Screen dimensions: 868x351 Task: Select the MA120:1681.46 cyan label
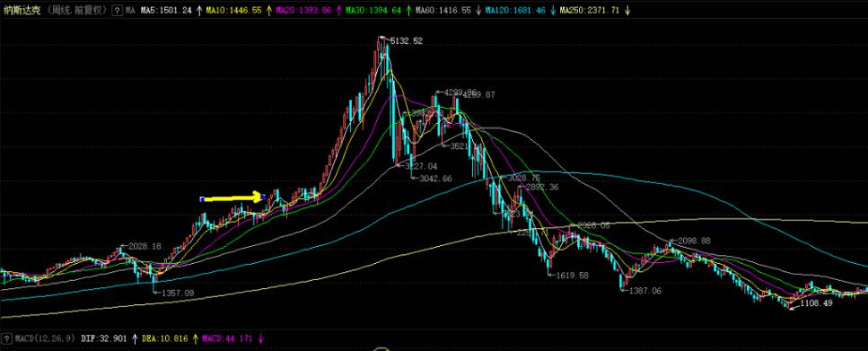click(515, 11)
